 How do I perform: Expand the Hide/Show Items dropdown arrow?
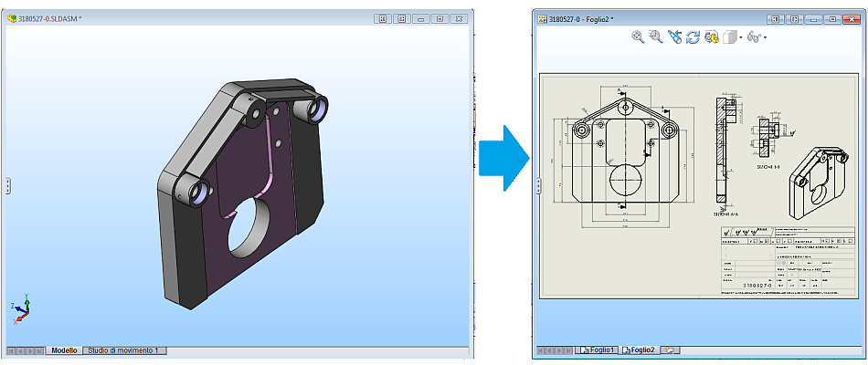click(x=765, y=37)
